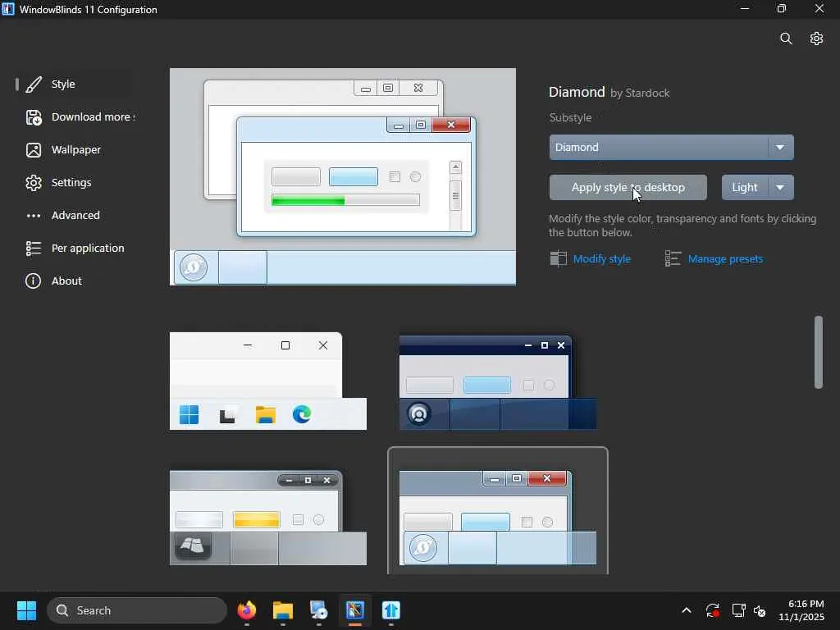The image size is (840, 630).
Task: Click the Advanced three-dots icon
Action: pos(33,216)
